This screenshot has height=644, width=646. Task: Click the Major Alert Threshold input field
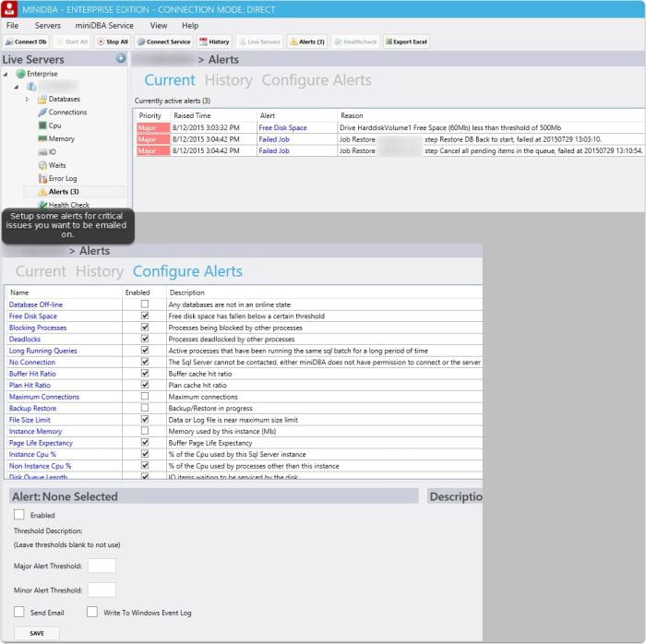(x=102, y=566)
